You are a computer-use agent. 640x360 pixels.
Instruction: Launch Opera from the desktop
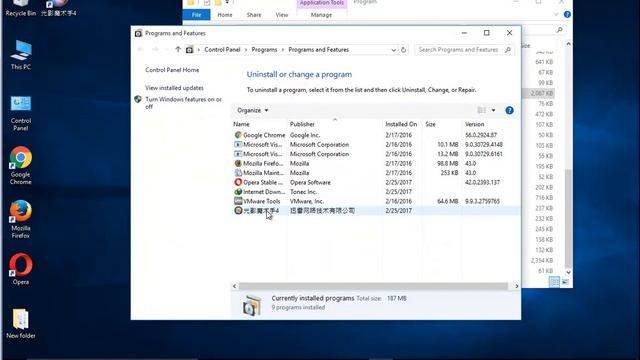pos(20,269)
